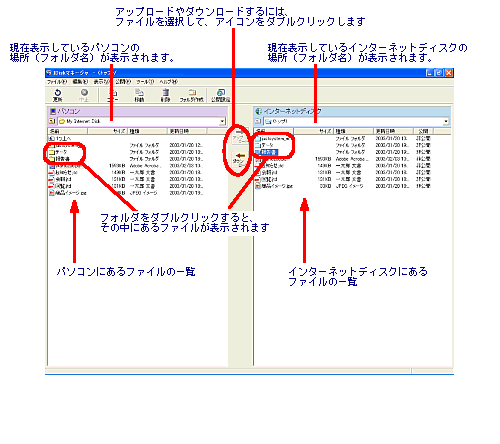Open the 編集 menu

click(80, 82)
